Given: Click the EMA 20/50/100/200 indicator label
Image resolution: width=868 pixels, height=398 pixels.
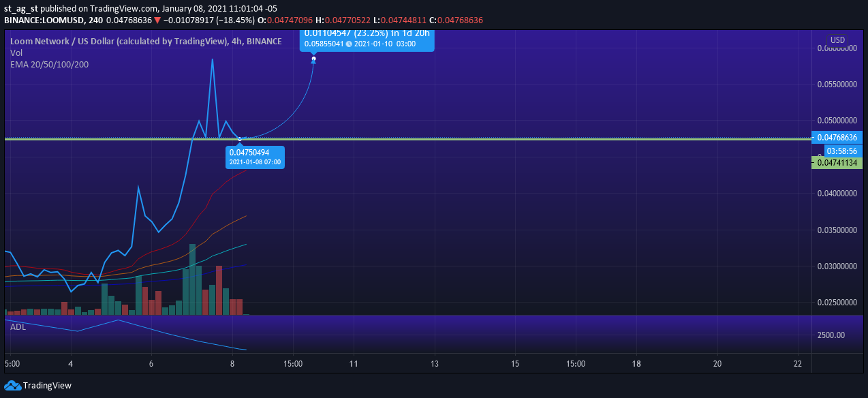Looking at the screenshot, I should pos(49,64).
